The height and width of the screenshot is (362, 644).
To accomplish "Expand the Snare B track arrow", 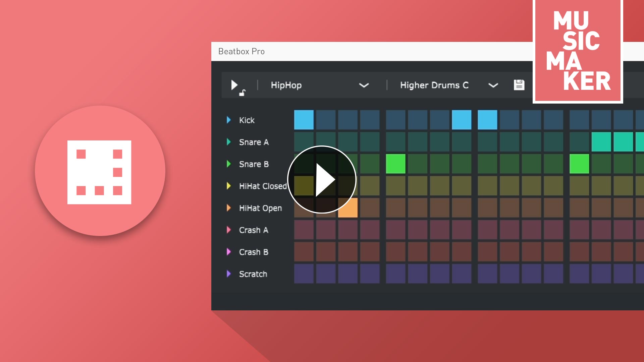I will [x=229, y=164].
